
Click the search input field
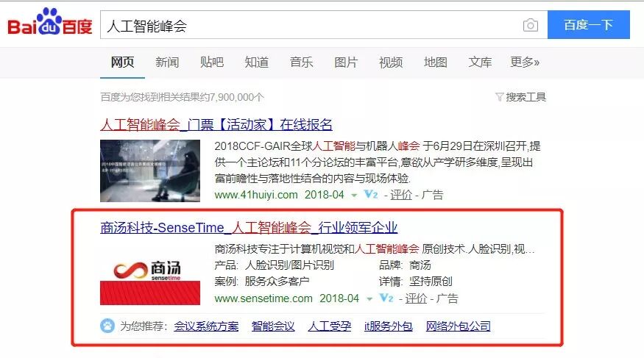click(312, 26)
